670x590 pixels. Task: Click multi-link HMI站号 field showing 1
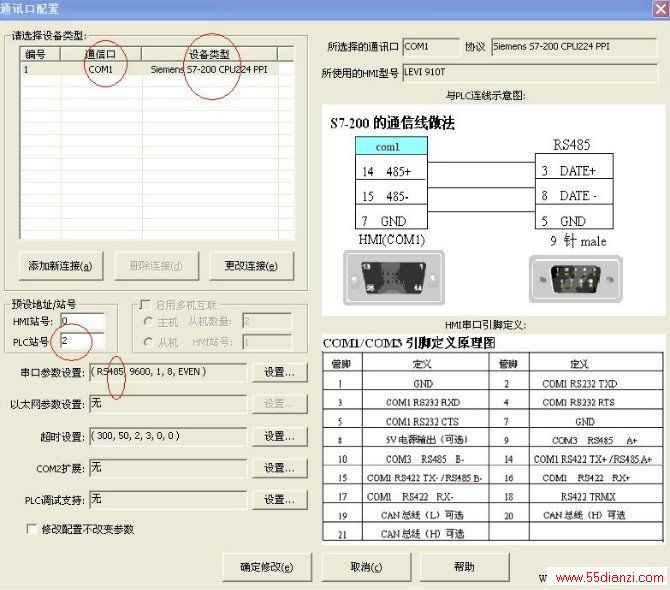click(267, 342)
